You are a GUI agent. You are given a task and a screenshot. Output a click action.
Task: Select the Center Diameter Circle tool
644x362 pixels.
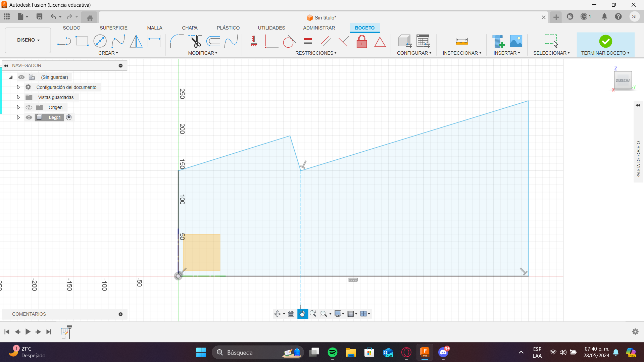pyautogui.click(x=100, y=41)
